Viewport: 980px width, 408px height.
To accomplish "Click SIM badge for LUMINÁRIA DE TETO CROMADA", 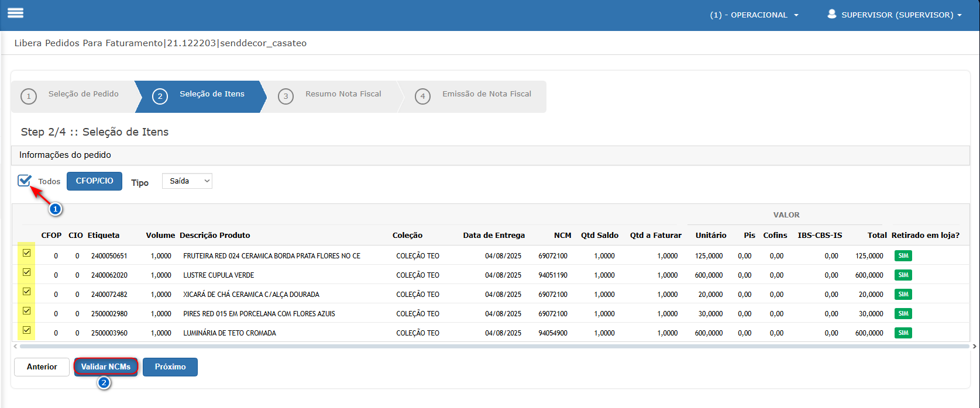I will pyautogui.click(x=903, y=333).
